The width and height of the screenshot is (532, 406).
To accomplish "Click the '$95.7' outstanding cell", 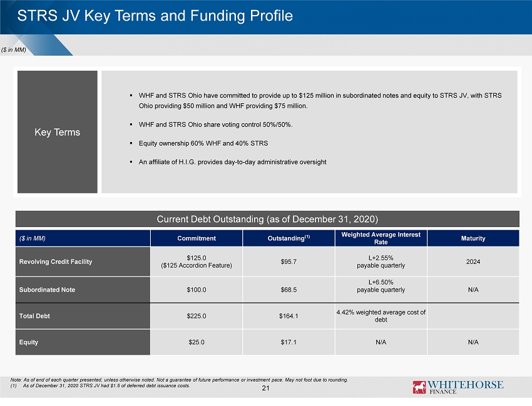I will click(x=289, y=261).
